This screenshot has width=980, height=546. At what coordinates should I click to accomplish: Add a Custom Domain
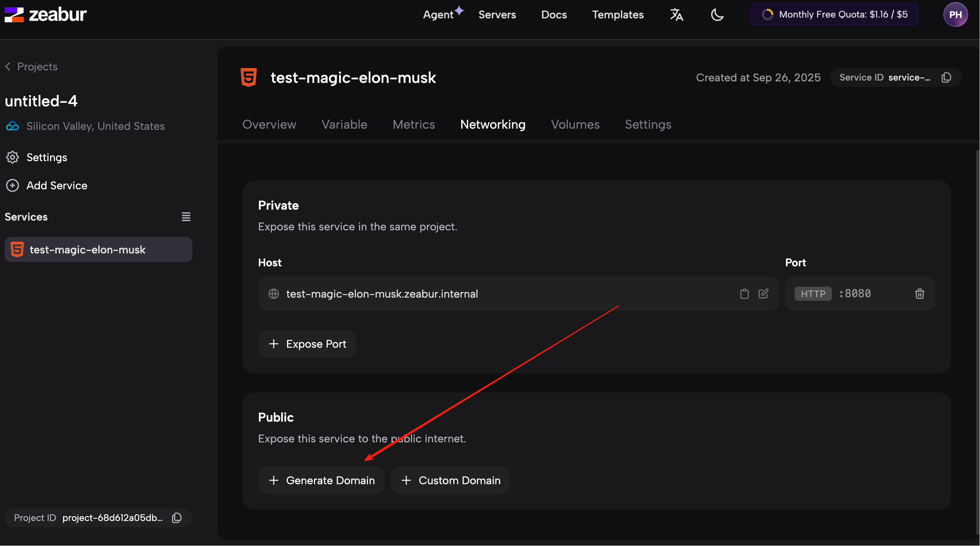(450, 480)
